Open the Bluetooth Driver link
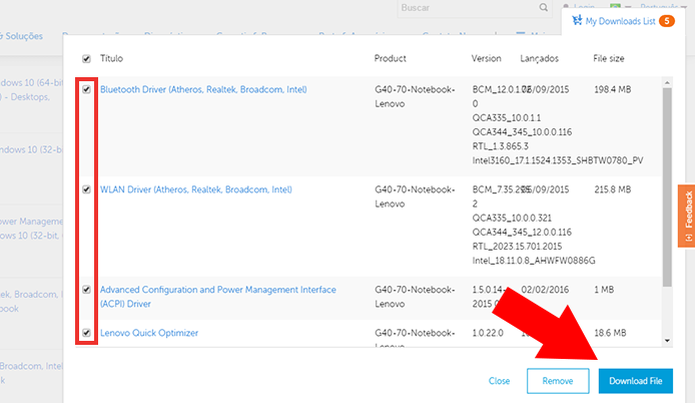Viewport: 695px width, 403px height. point(203,90)
